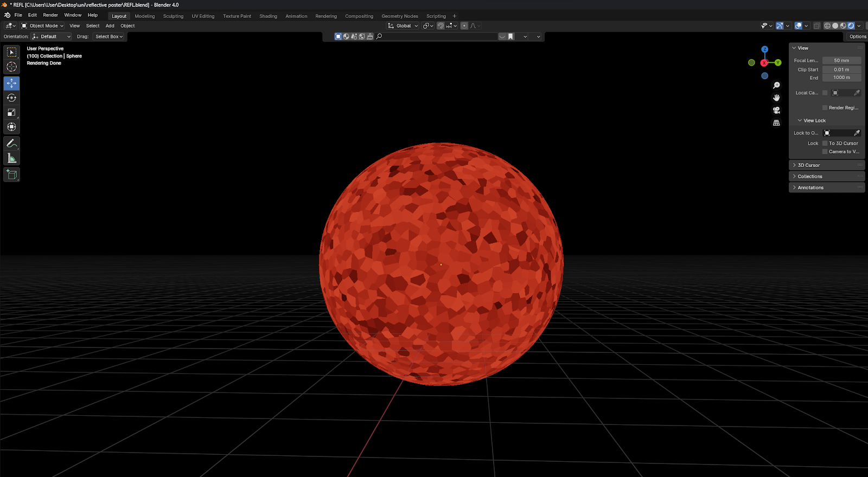Switch to the Shading workspace tab
868x477 pixels.
click(x=268, y=16)
